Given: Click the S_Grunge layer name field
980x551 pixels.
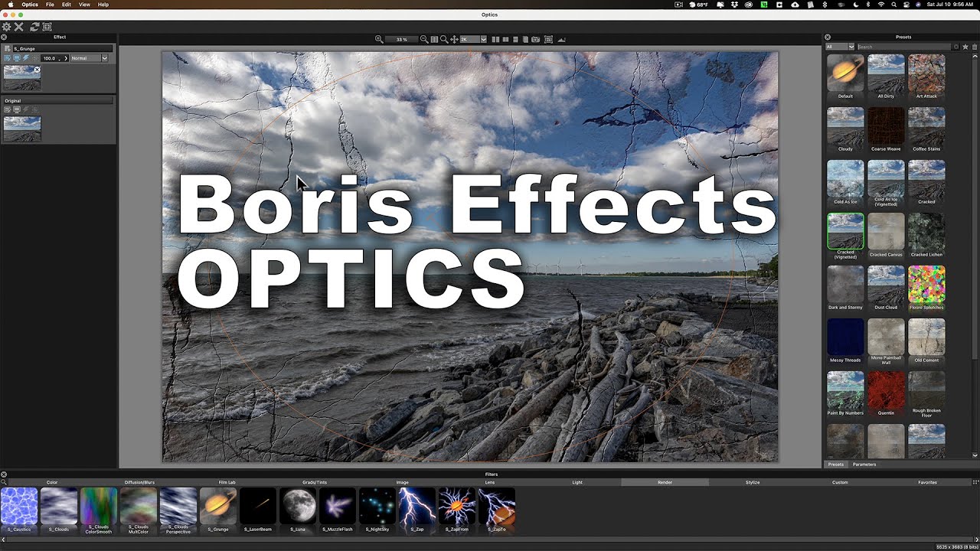Looking at the screenshot, I should coord(63,48).
